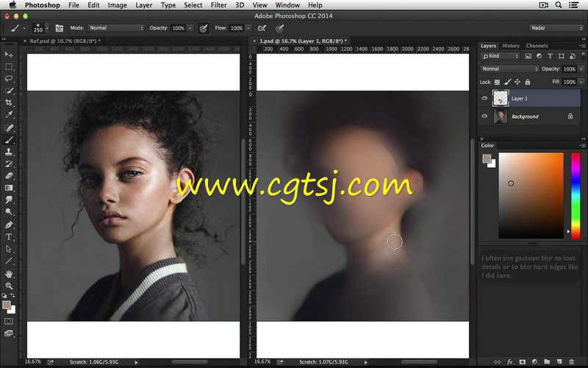This screenshot has height=368, width=588.
Task: Open Flow slider arrow
Action: pyautogui.click(x=248, y=28)
